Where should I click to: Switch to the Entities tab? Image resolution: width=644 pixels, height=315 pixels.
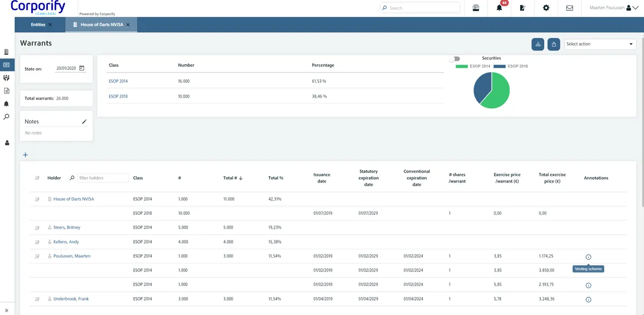click(x=38, y=25)
